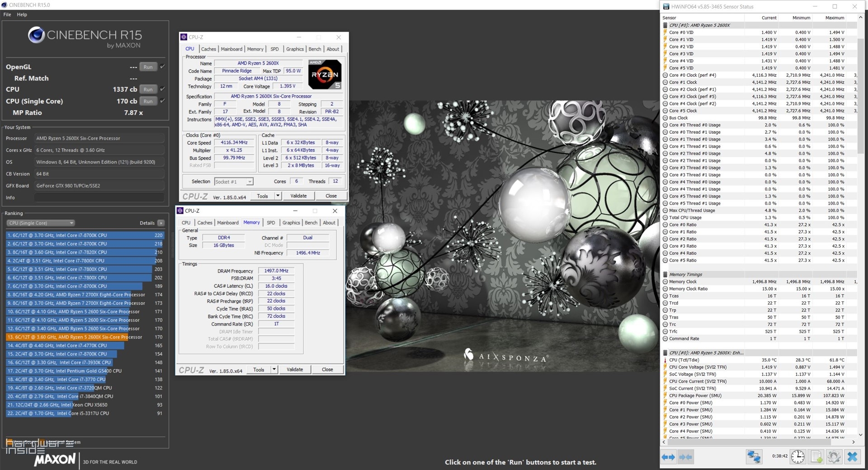
Task: Click the Total CPU Usage sensor icon
Action: (x=665, y=217)
